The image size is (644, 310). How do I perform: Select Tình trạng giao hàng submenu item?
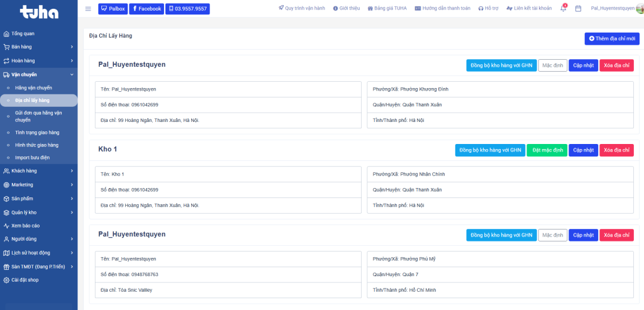[x=36, y=133]
